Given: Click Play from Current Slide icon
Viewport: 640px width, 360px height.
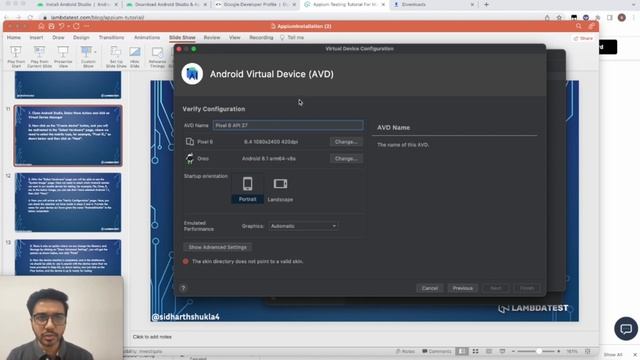Looking at the screenshot, I should (39, 57).
